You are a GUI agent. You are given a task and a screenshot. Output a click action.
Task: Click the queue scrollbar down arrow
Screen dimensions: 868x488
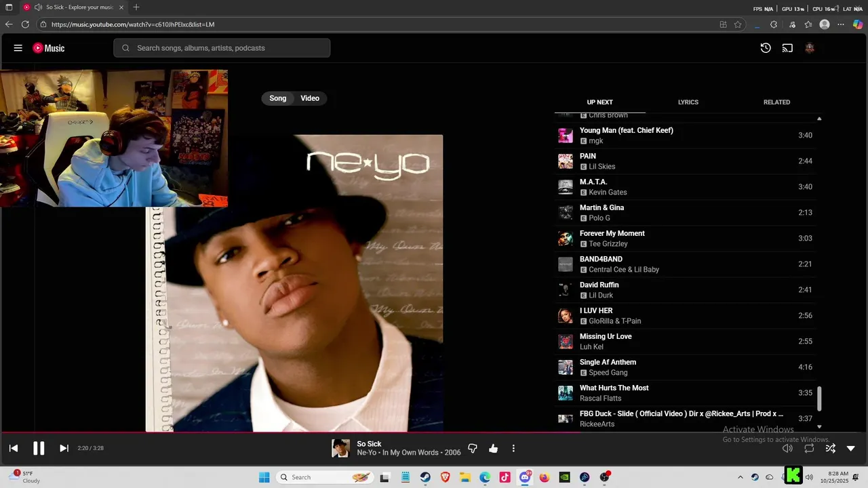819,426
